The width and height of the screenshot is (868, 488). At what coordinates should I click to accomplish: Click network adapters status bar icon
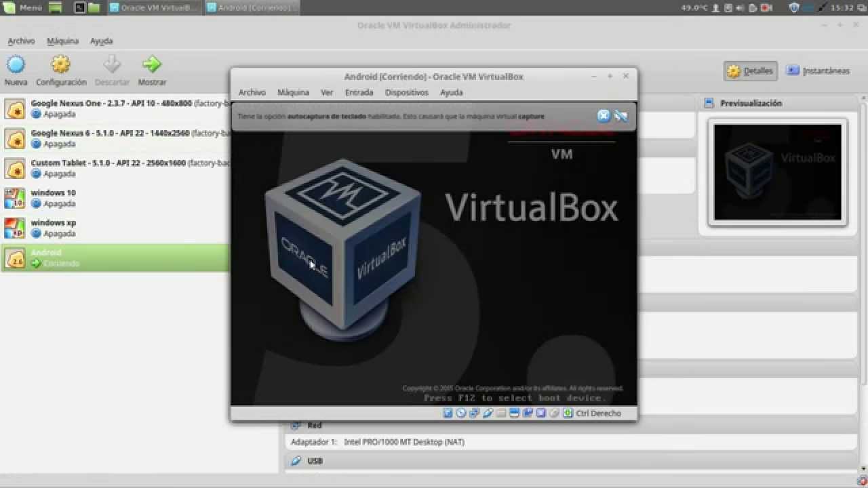point(475,413)
